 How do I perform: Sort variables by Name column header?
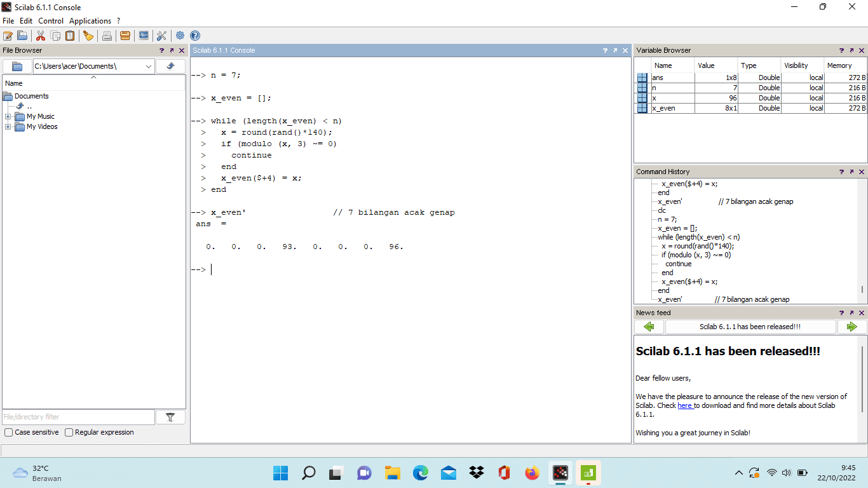click(x=673, y=65)
